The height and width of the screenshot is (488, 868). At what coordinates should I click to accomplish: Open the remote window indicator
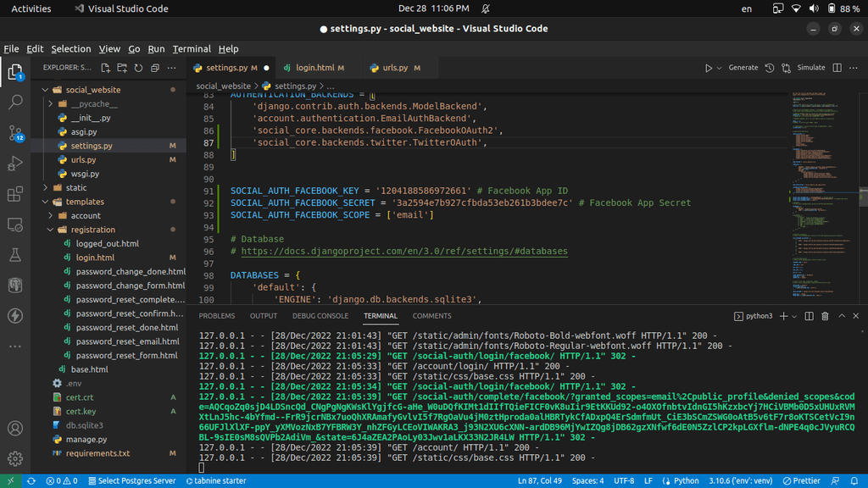10,481
